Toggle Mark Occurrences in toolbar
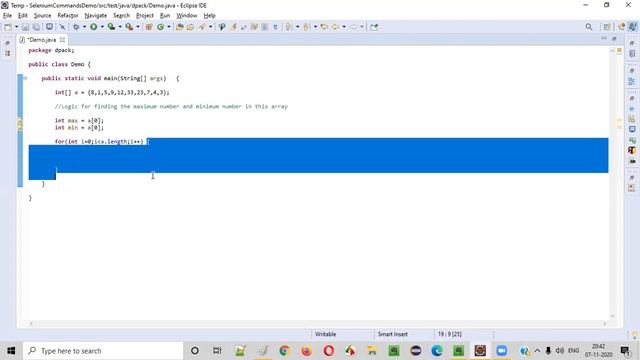The width and height of the screenshot is (640, 360). tap(233, 27)
